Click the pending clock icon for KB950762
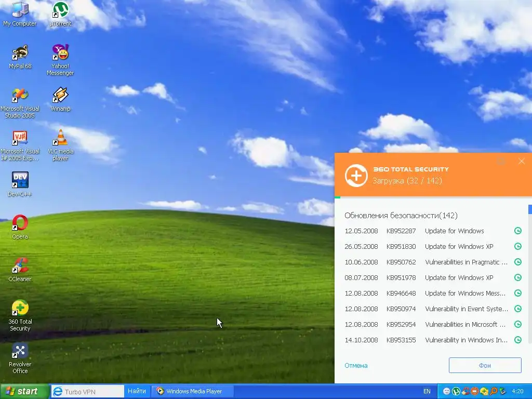Image resolution: width=532 pixels, height=399 pixels. (518, 262)
